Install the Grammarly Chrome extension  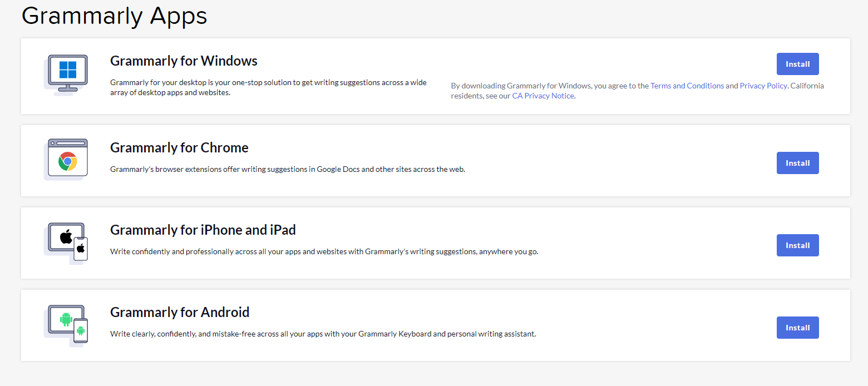coord(797,163)
